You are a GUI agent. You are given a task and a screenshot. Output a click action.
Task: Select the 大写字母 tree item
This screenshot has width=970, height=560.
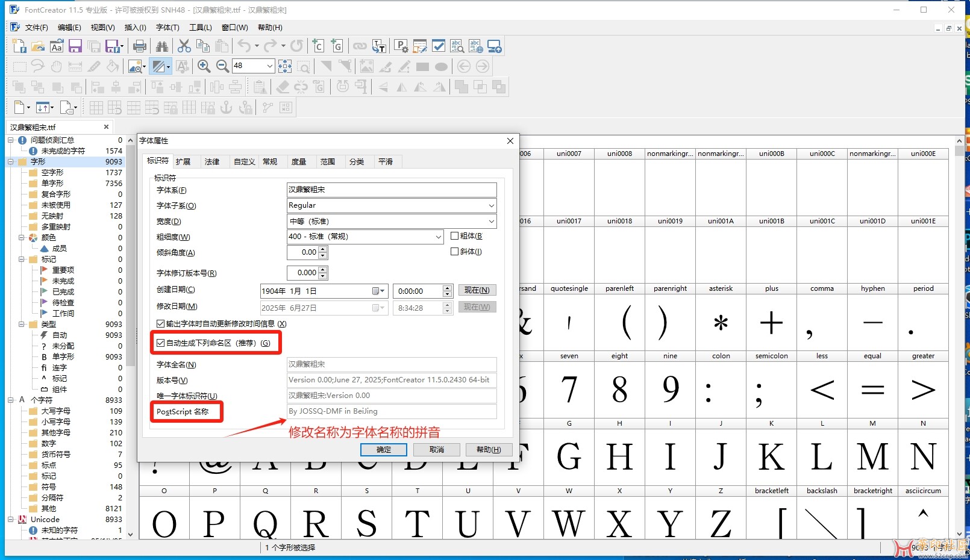(x=56, y=411)
